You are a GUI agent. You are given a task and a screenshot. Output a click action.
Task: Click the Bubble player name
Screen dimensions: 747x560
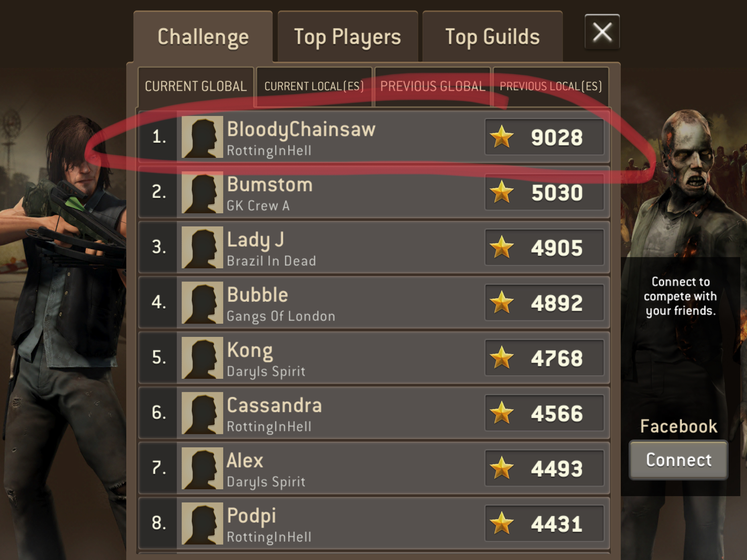tap(258, 295)
